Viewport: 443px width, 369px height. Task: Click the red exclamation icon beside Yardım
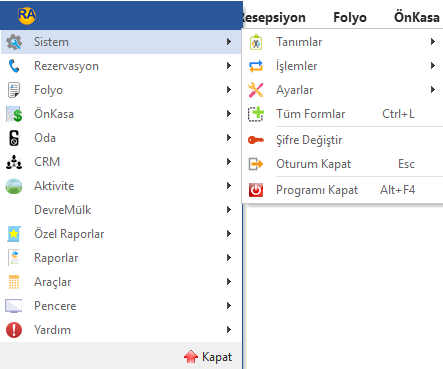pos(14,330)
